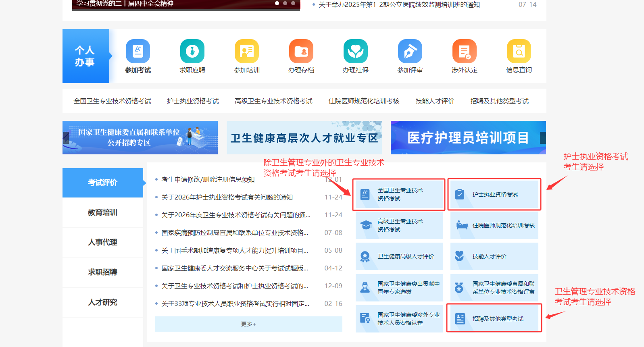Click the 办理社保 heart icon
The height and width of the screenshot is (347, 644).
tap(356, 51)
